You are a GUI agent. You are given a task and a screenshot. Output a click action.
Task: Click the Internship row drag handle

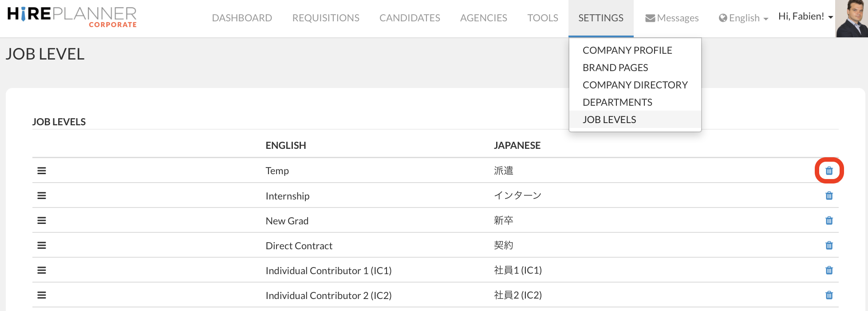tap(42, 196)
